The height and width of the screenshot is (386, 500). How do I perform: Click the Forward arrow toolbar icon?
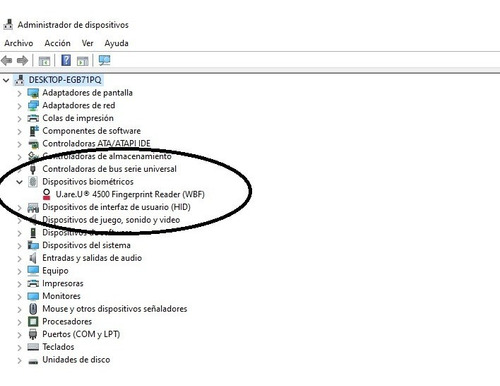(x=22, y=60)
